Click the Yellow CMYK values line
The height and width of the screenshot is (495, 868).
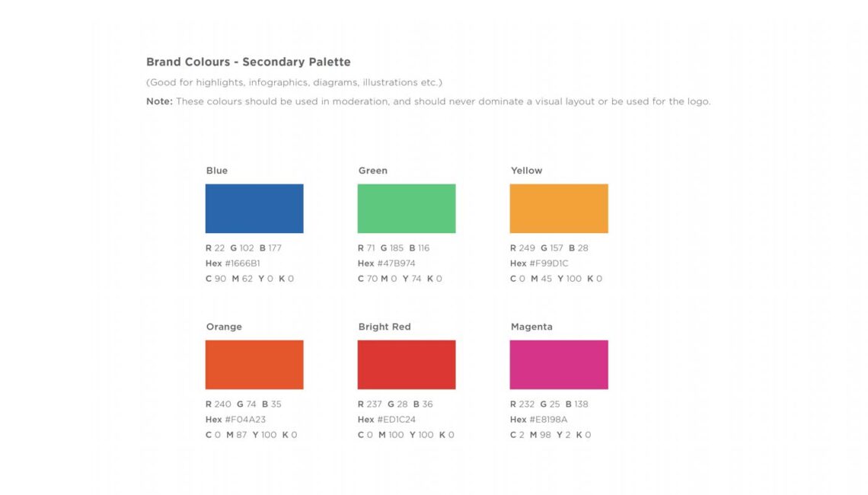[556, 279]
